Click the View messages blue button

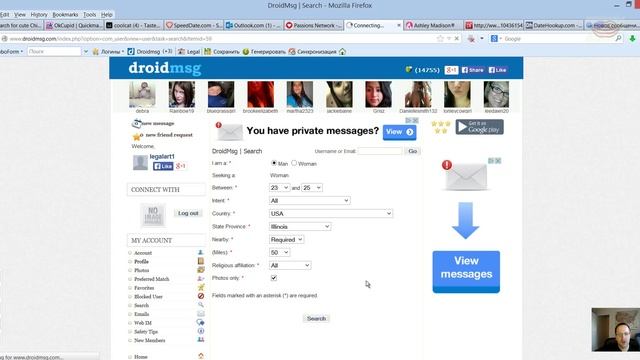[x=466, y=271]
